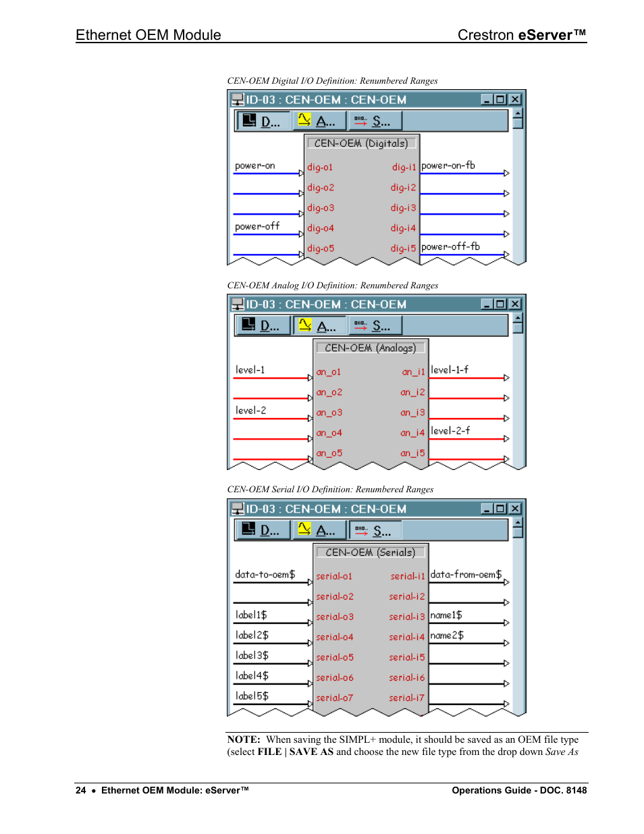Image resolution: width=644 pixels, height=834 pixels.
Task: Click the S... serial button in Serials window
Action: tap(375, 530)
